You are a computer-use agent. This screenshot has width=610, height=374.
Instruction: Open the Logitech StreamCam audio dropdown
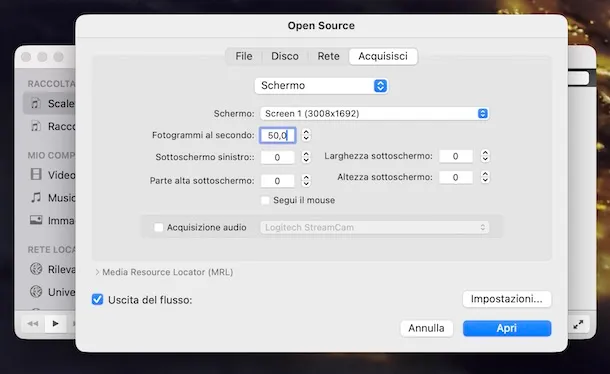point(375,227)
